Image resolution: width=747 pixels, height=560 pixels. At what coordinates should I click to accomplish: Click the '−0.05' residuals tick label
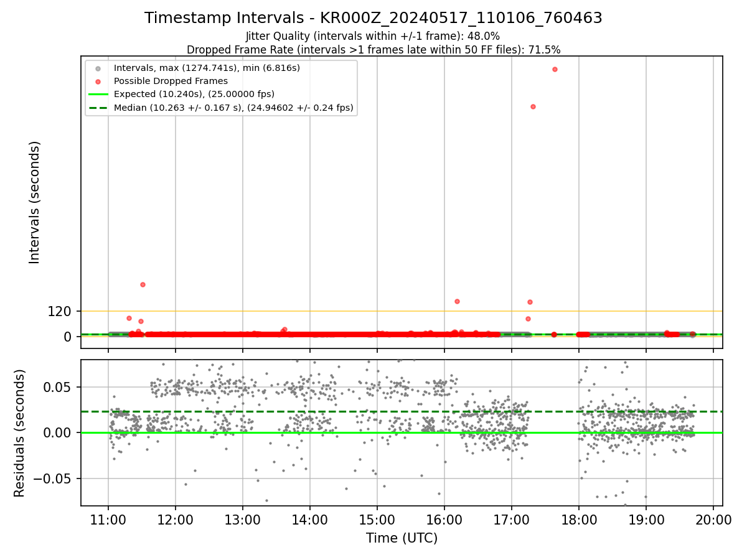[52, 478]
